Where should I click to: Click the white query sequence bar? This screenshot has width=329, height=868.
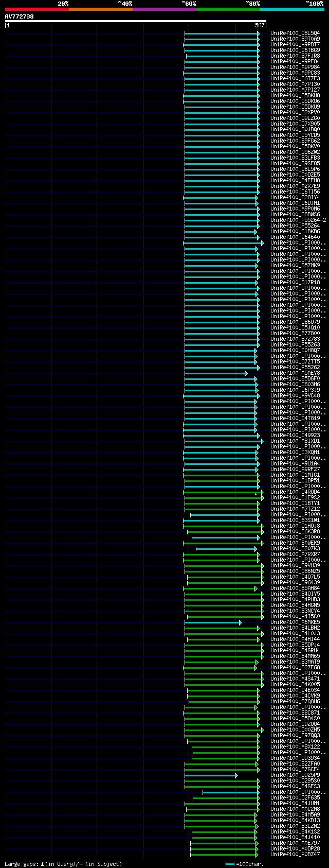[136, 21]
